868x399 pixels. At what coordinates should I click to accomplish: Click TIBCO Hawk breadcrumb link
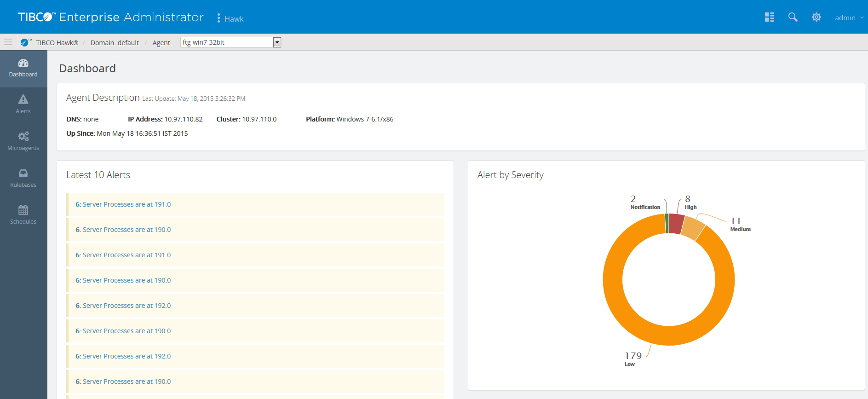click(x=57, y=43)
